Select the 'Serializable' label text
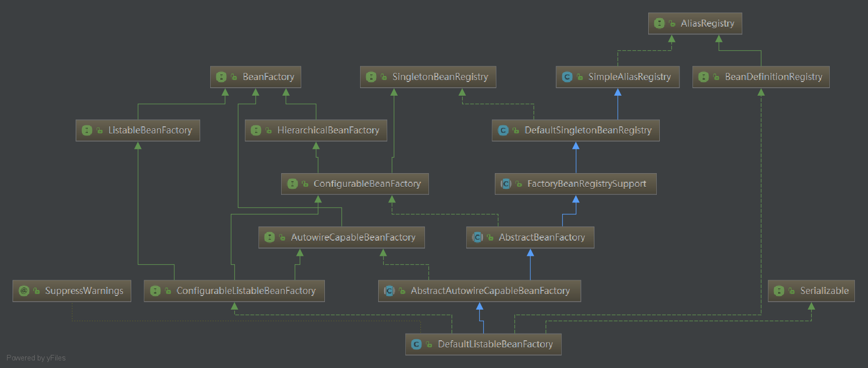Viewport: 868px width, 368px height. [824, 290]
